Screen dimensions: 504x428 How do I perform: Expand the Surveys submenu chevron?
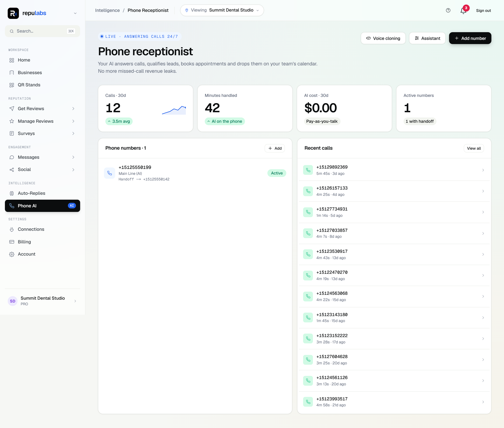tap(73, 133)
